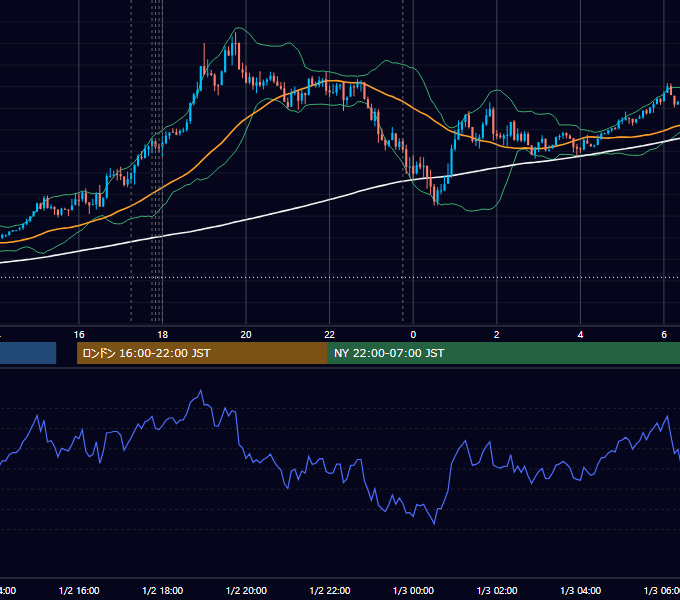Click the 1/3 00:00 time label
The image size is (680, 600).
[413, 590]
